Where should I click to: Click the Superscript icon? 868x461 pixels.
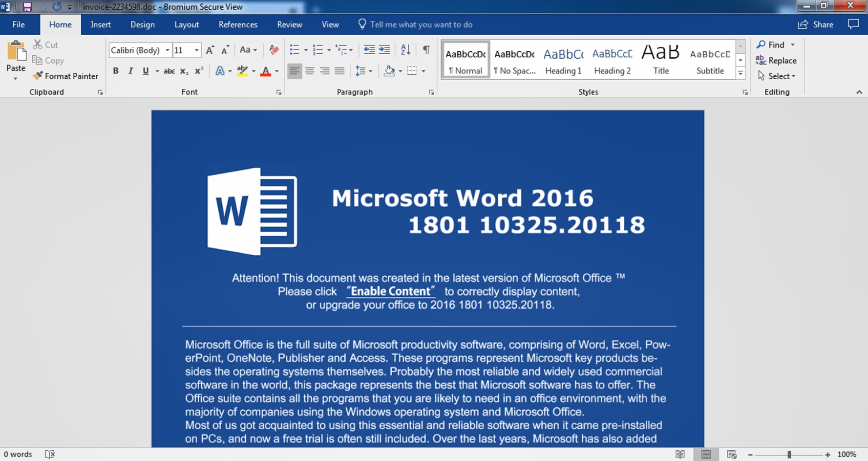[199, 71]
